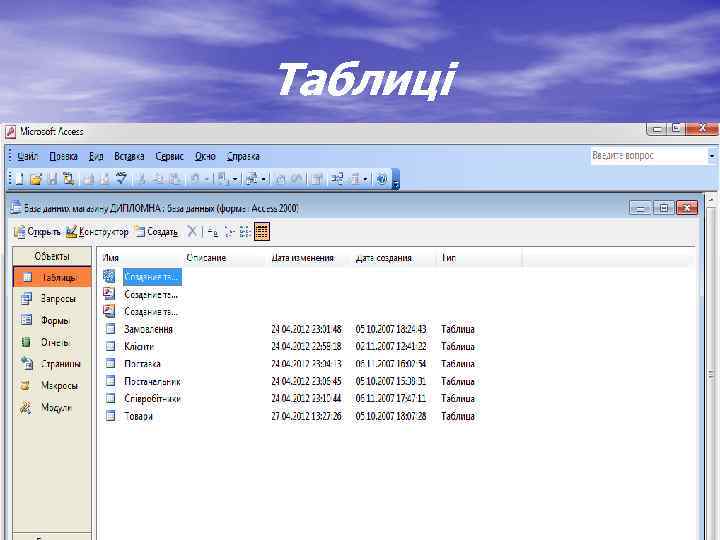Run the Spelling check (ABC) icon
Image resolution: width=720 pixels, height=540 pixels.
(122, 179)
